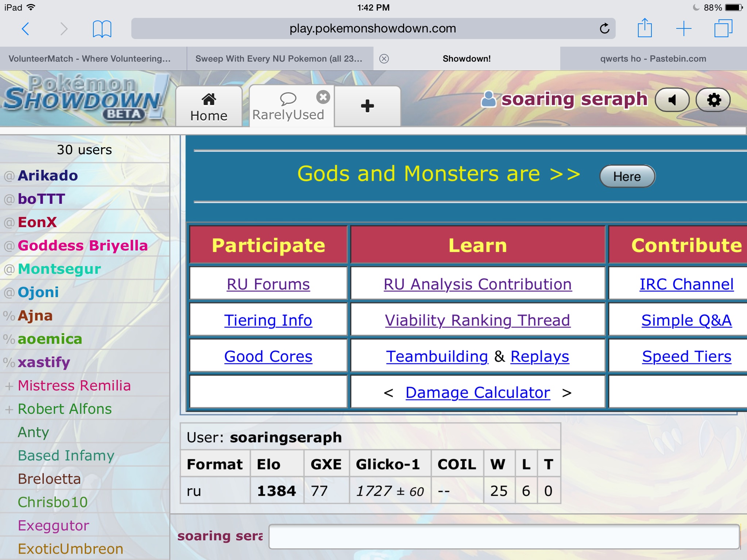Select user Montsegur in user list
This screenshot has height=560, width=747.
click(x=85, y=269)
